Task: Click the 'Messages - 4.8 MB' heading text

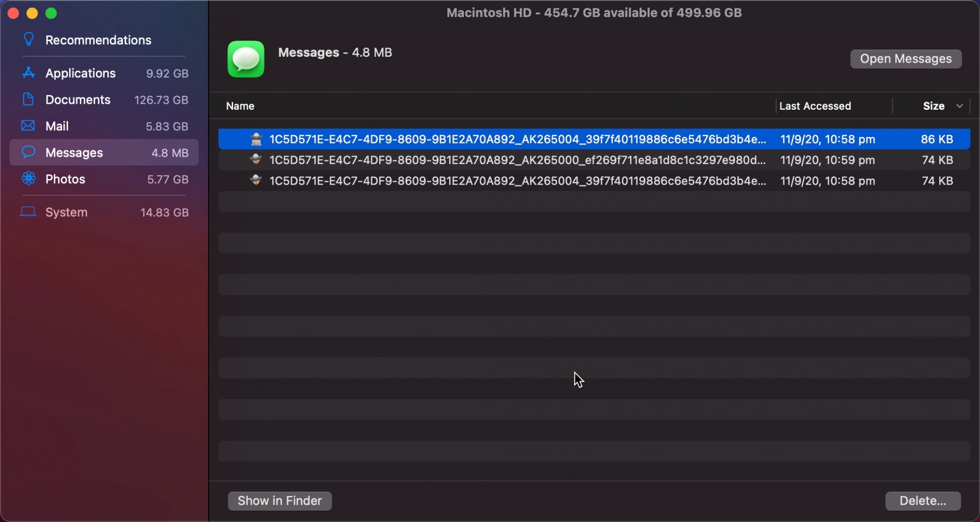Action: (x=335, y=52)
